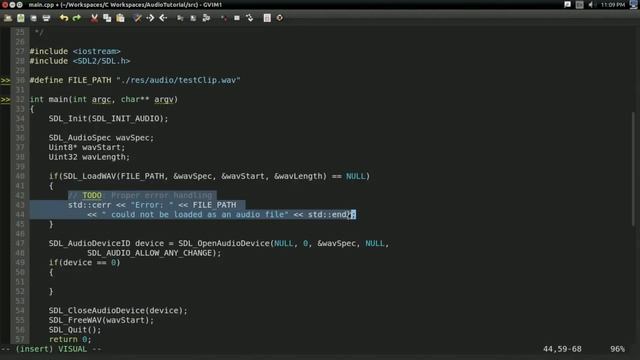
Task: Copy the selection via toolbar icon
Action: [107, 18]
